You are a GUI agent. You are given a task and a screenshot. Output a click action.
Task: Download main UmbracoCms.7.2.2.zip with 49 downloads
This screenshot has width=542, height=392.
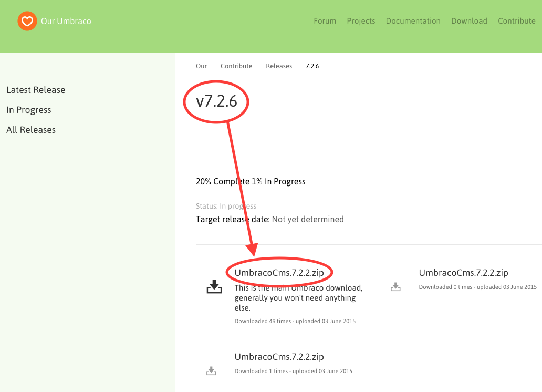pos(279,273)
